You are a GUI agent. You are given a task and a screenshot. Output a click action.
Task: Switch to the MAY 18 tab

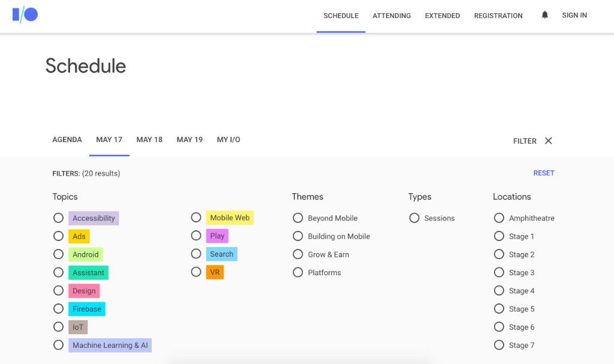point(149,139)
